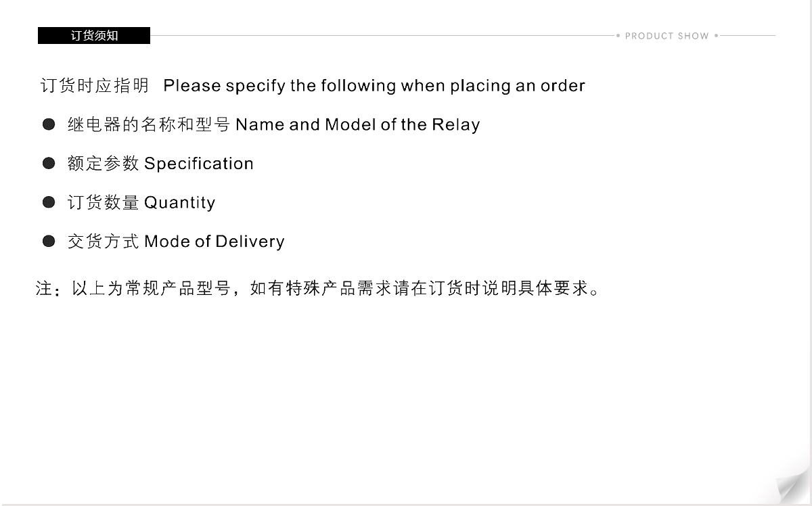The width and height of the screenshot is (812, 506).
Task: Select the line Name and Model of the Relay
Action: point(358,124)
